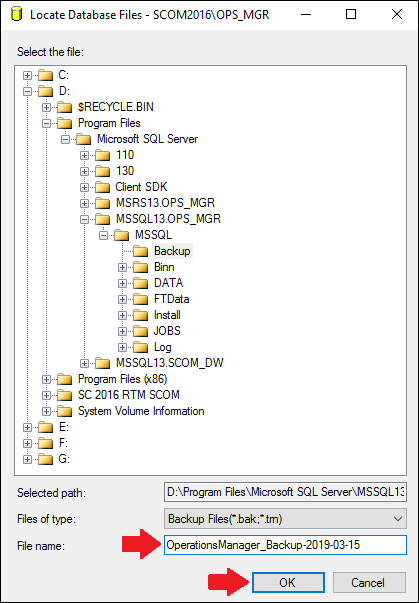419x603 pixels.
Task: Click the DATA folder icon
Action: [141, 283]
